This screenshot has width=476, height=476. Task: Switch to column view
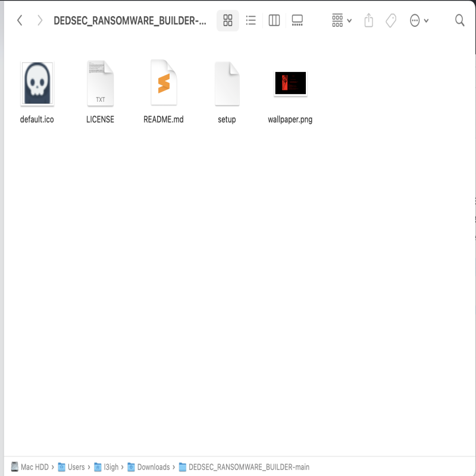[274, 20]
